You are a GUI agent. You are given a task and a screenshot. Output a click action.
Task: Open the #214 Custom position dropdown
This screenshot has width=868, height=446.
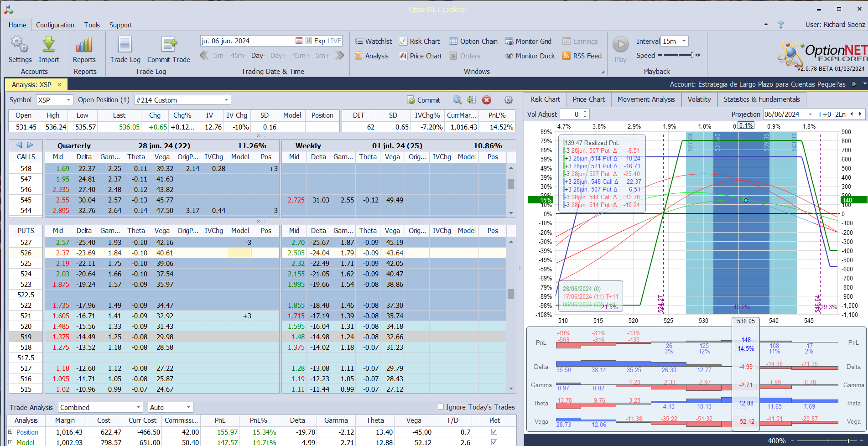(227, 100)
